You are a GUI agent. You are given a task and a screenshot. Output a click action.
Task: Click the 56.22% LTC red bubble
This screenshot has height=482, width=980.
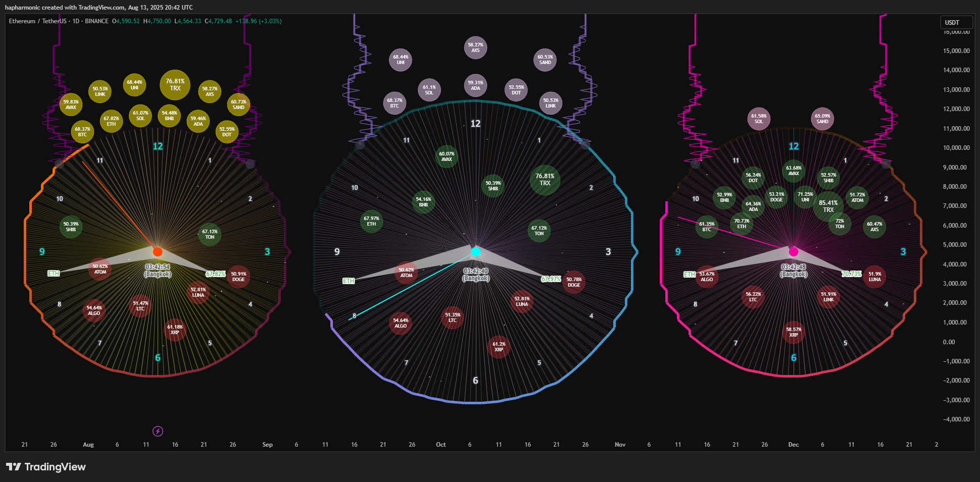click(x=753, y=297)
